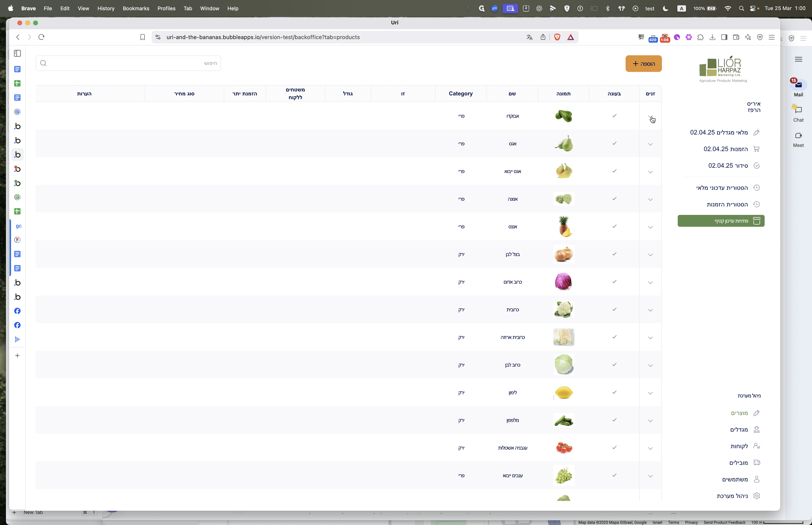This screenshot has height=525, width=812.
Task: Toggle the in-season checkmark for בצל לבן
Action: [614, 254]
